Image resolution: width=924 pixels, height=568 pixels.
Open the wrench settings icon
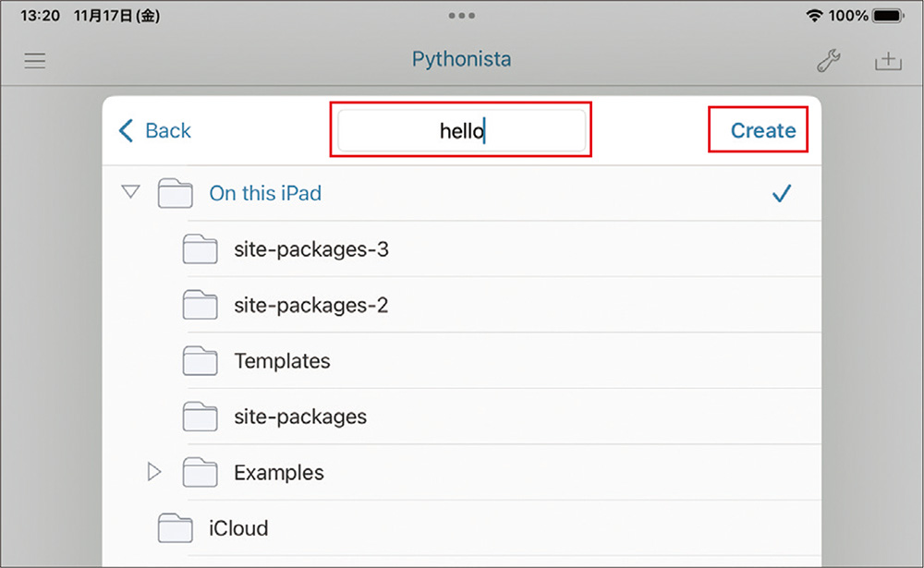[x=829, y=61]
